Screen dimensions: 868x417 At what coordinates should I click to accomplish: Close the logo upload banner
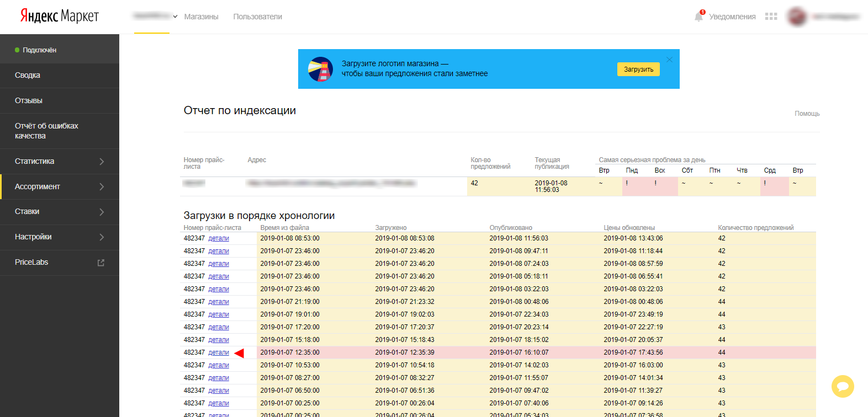point(669,60)
